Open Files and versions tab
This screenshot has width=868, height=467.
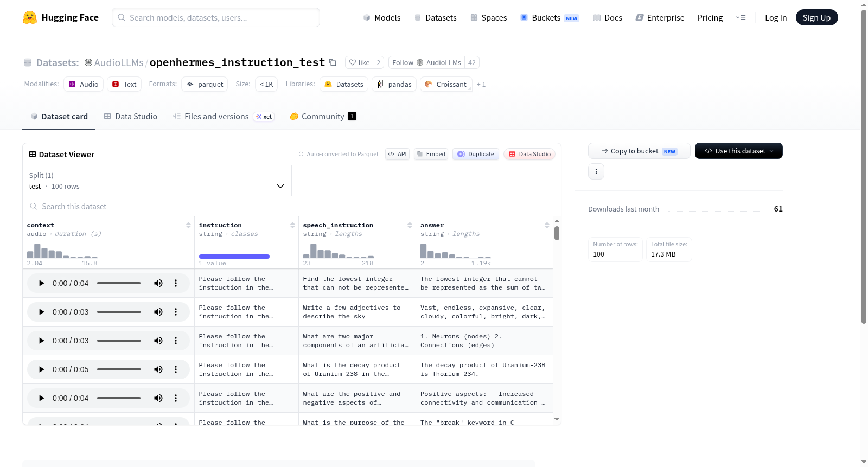point(223,117)
